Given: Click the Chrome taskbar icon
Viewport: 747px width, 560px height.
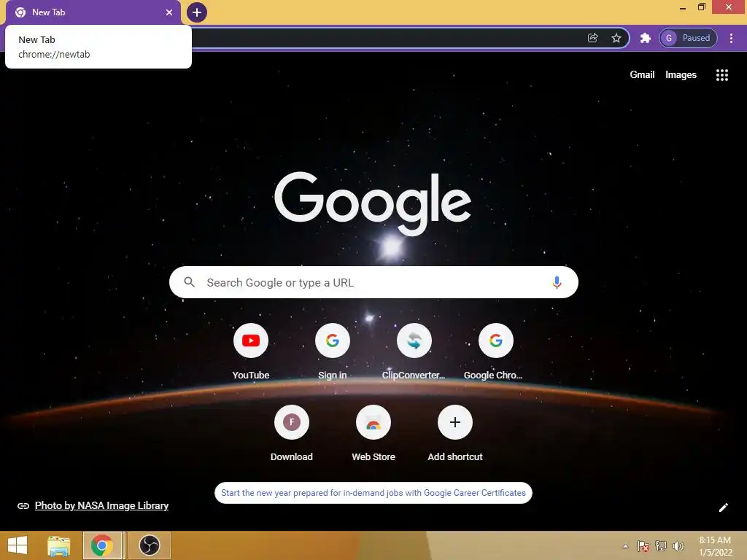Looking at the screenshot, I should click(102, 545).
